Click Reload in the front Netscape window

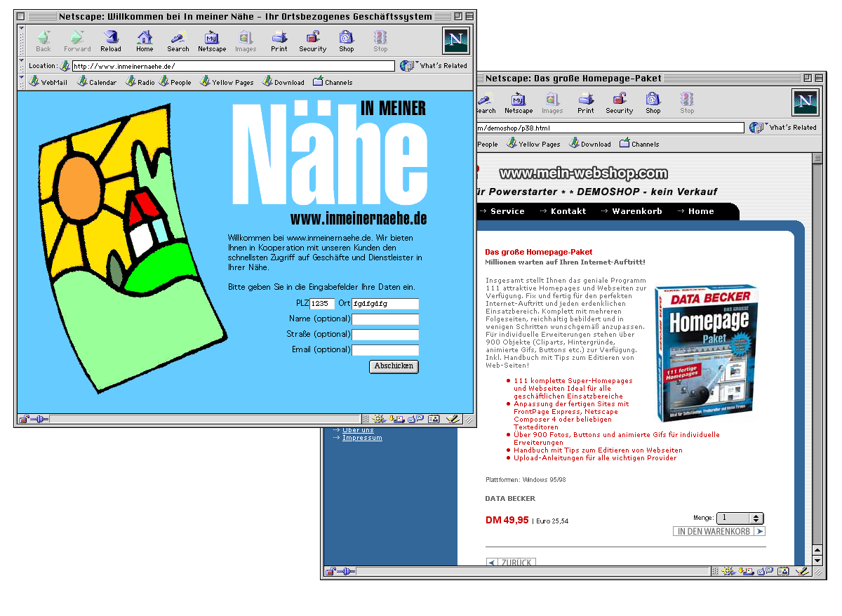[110, 41]
